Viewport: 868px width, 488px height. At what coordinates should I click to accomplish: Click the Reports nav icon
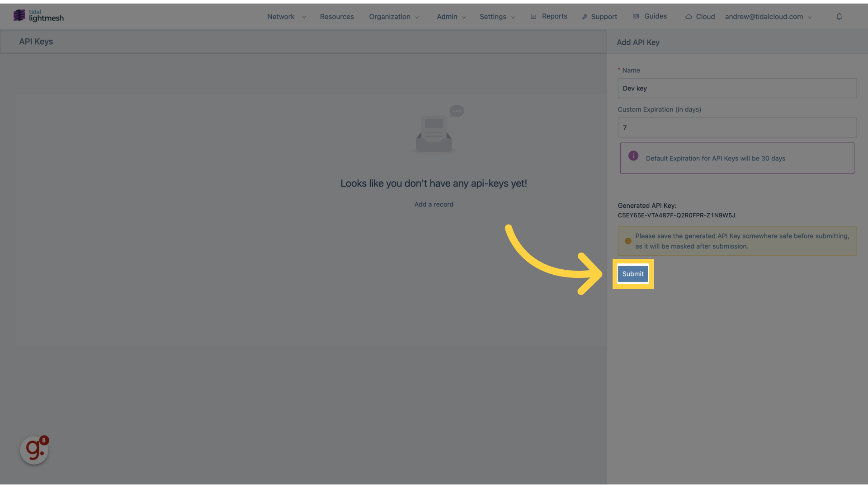click(x=533, y=16)
